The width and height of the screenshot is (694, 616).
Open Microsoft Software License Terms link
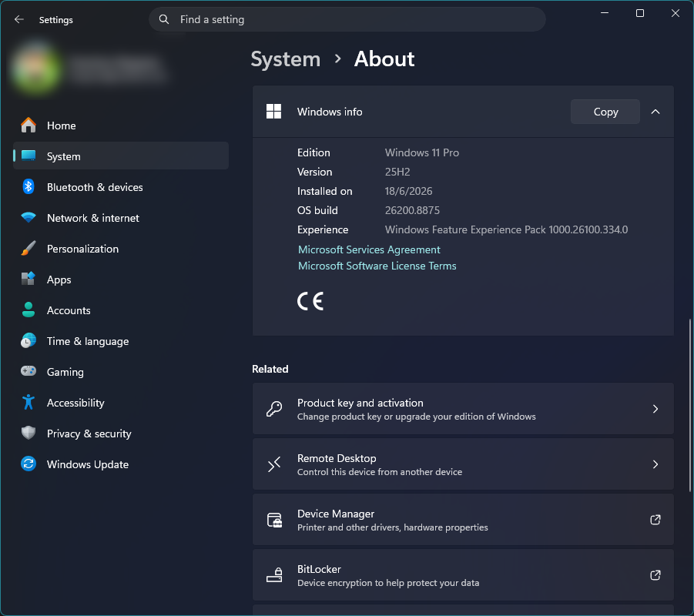click(x=377, y=266)
